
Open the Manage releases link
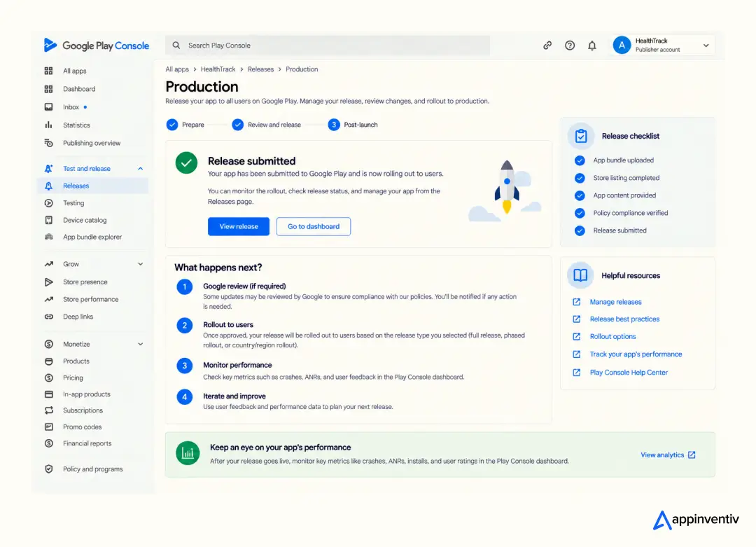[x=615, y=302]
